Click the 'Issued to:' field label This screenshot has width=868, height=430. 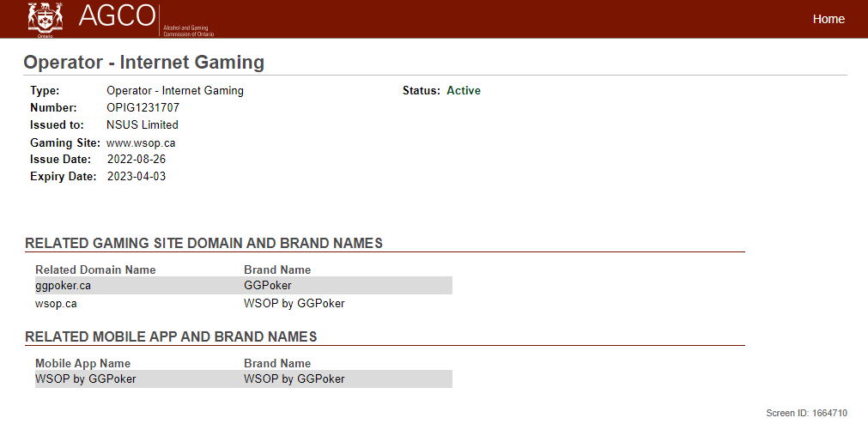click(57, 125)
